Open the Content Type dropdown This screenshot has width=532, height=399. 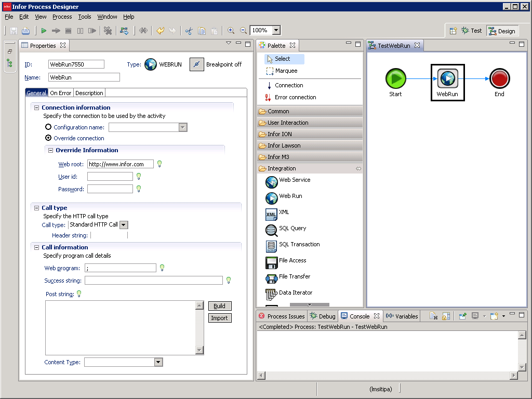pos(158,362)
